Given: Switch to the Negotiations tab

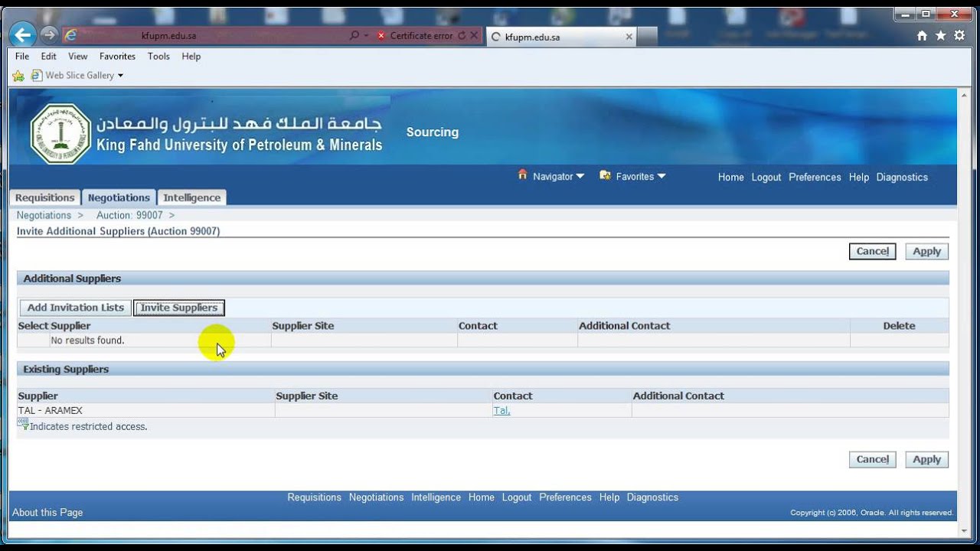Looking at the screenshot, I should tap(119, 197).
